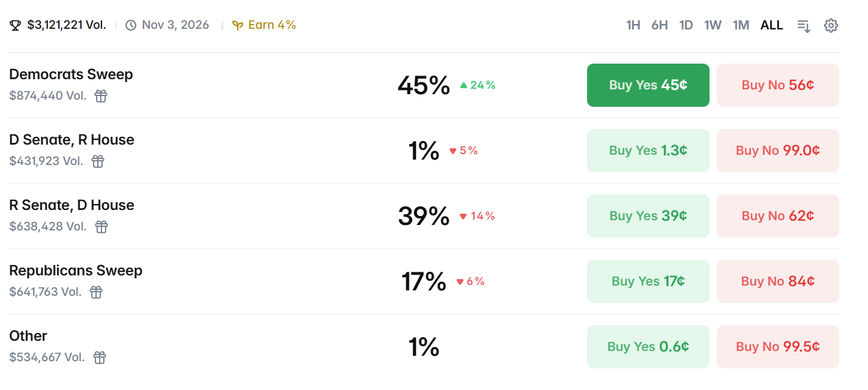The image size is (868, 390).
Task: Click the gift icon in the Other row
Action: point(100,358)
